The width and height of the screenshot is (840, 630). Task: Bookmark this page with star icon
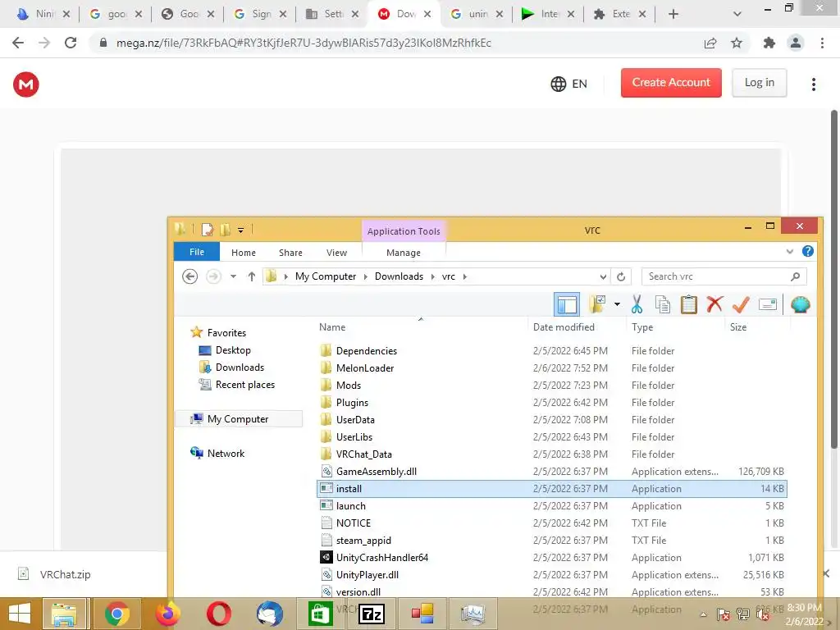coord(737,43)
